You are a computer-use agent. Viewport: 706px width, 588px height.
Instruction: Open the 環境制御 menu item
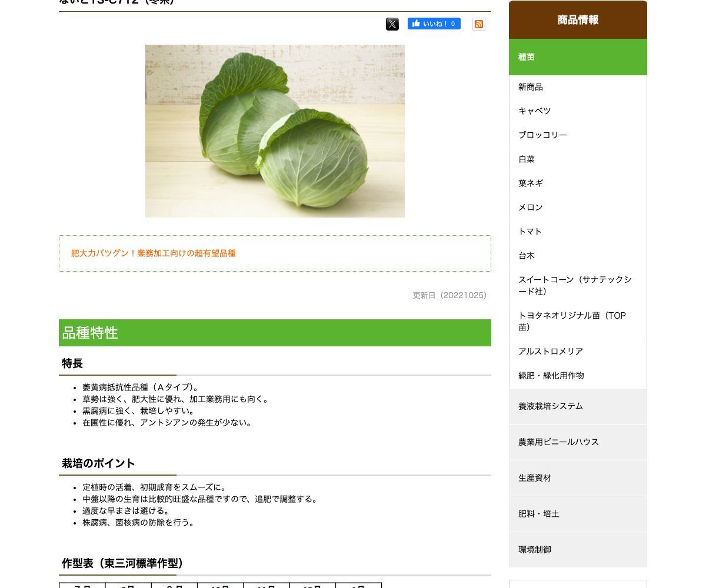click(x=578, y=550)
